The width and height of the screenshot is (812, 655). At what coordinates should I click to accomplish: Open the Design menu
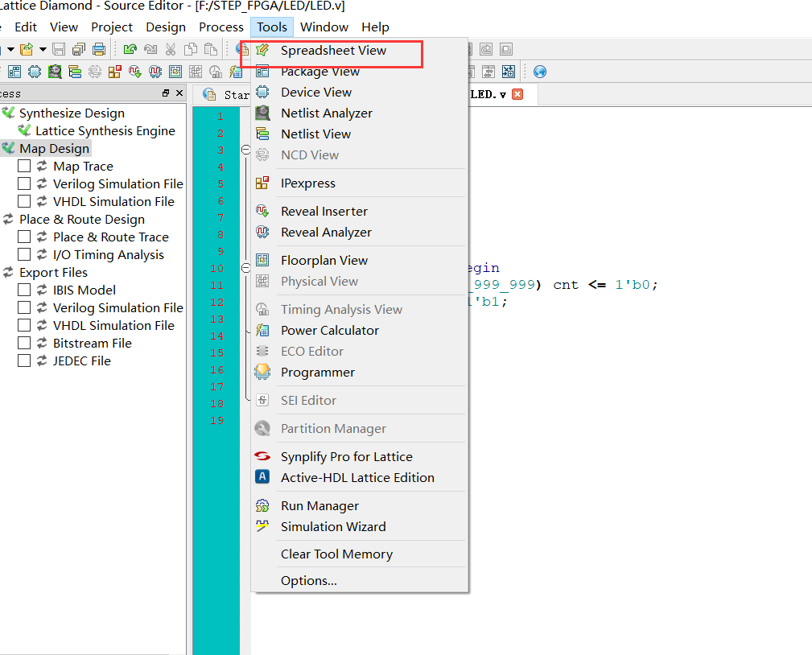166,27
